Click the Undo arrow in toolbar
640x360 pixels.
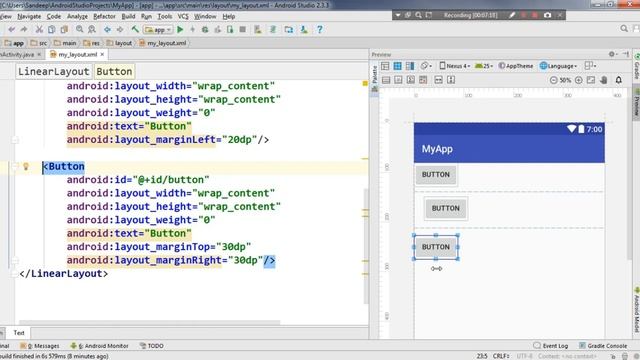11,29
